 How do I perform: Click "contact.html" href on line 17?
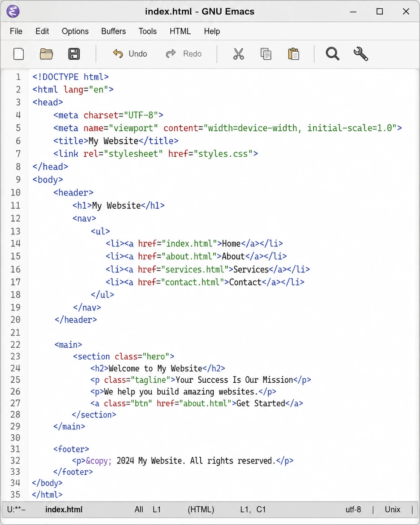click(x=195, y=282)
